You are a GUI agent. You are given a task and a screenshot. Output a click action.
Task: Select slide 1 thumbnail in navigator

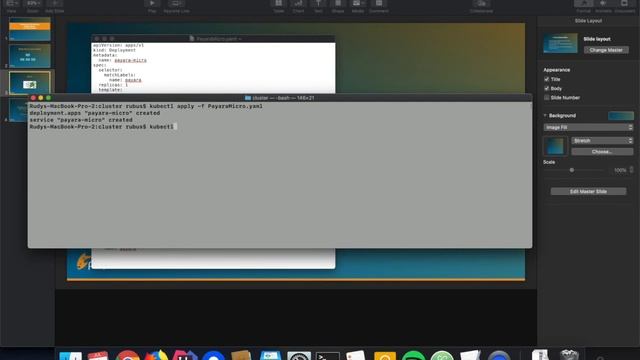tap(30, 29)
